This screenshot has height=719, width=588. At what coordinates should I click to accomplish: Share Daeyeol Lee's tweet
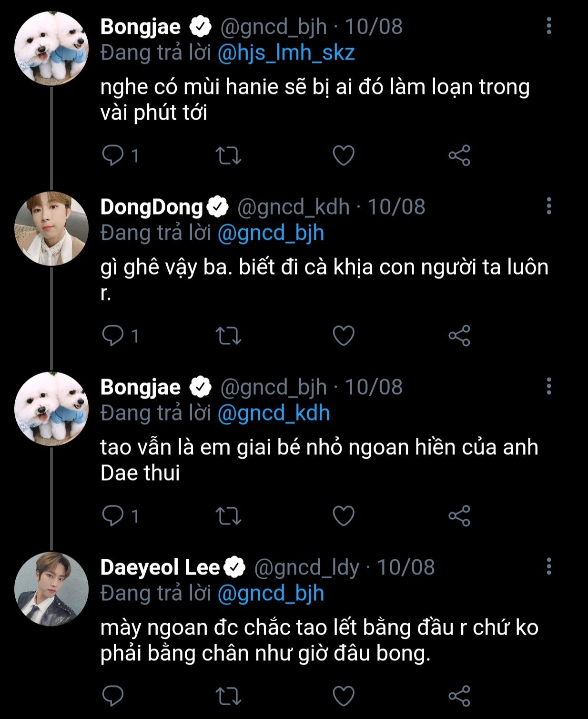coord(459,696)
